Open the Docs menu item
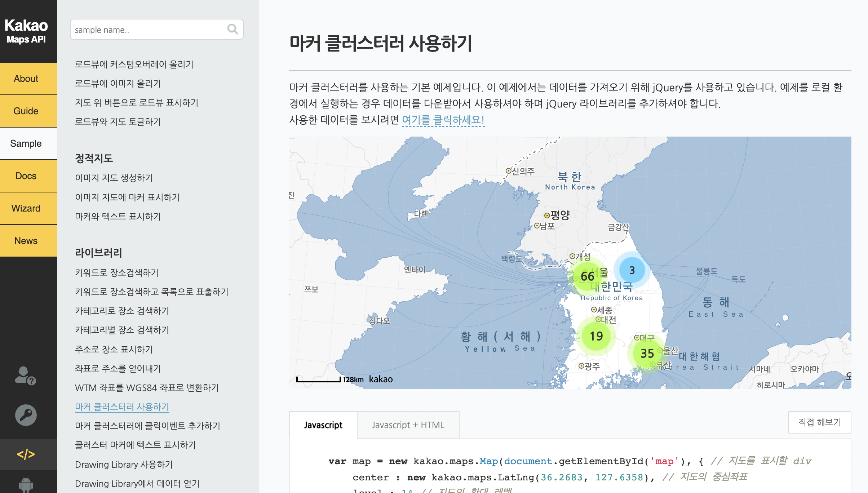868x493 pixels. 26,176
